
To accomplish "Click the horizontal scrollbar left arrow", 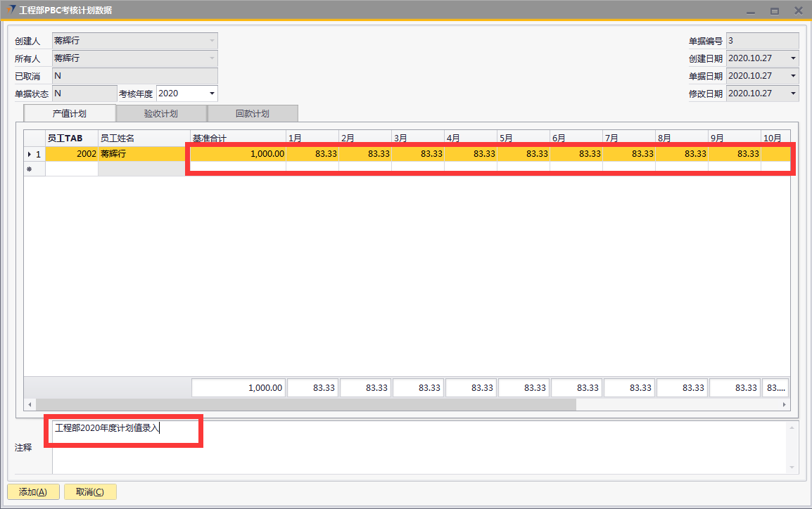I will click(30, 405).
